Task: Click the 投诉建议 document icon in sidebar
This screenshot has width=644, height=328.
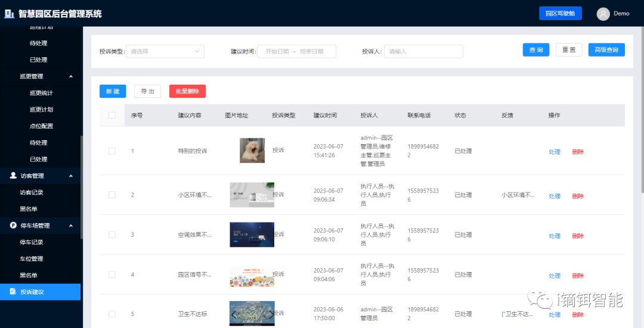Action: (x=14, y=292)
